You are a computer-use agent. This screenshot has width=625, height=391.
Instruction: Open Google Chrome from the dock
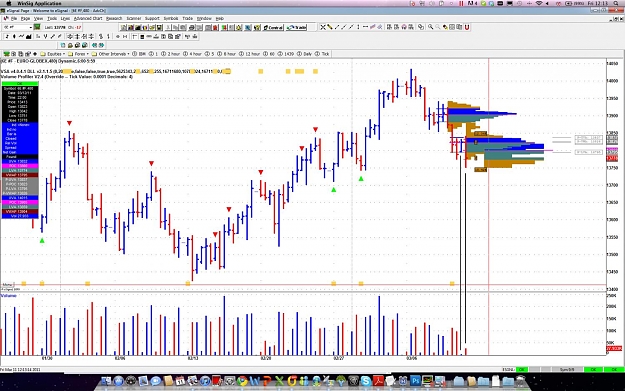coord(242,381)
